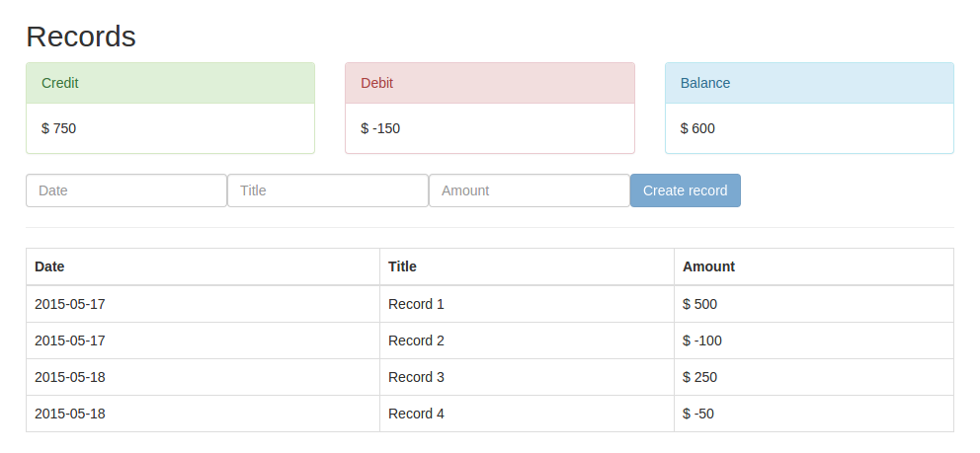Screen dimensions: 980x453
Task: Click the $ 500 amount cell
Action: [x=702, y=304]
